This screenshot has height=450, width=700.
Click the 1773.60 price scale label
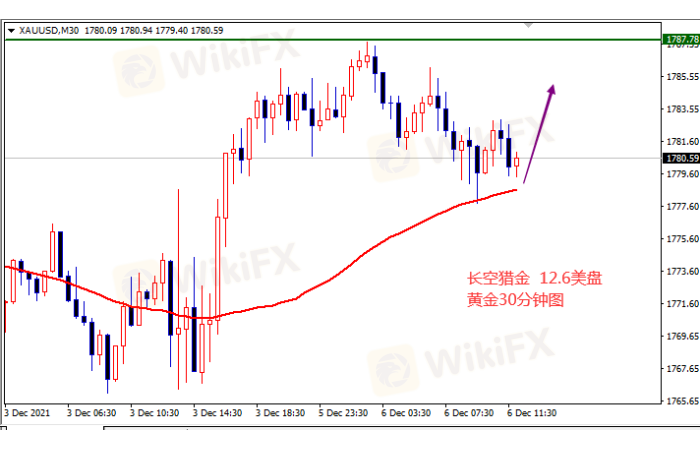click(x=680, y=271)
